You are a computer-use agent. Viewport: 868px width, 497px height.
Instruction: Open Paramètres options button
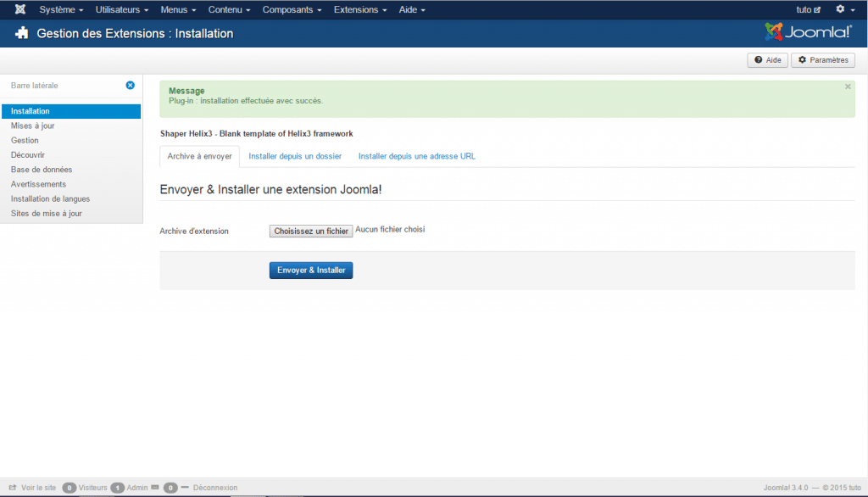[822, 60]
